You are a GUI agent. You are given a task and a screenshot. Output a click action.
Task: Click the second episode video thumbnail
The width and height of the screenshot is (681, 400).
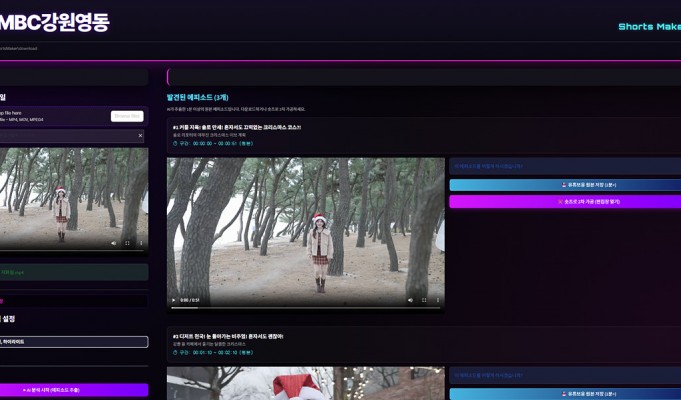305,384
